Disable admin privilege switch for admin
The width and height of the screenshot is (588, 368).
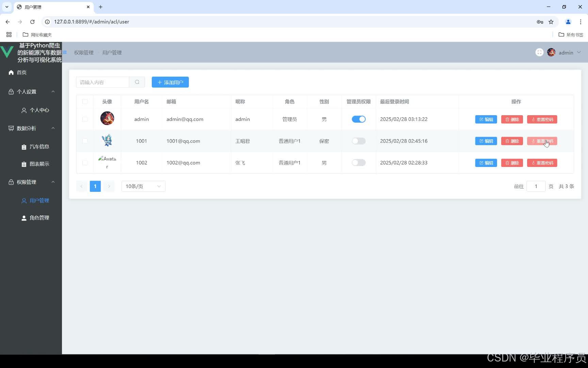coord(359,119)
